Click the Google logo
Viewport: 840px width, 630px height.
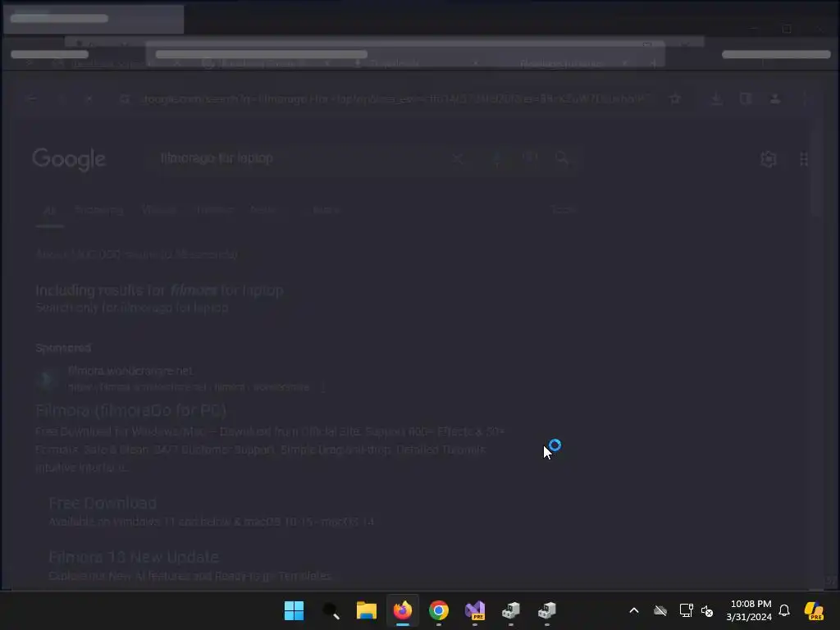[x=69, y=159]
